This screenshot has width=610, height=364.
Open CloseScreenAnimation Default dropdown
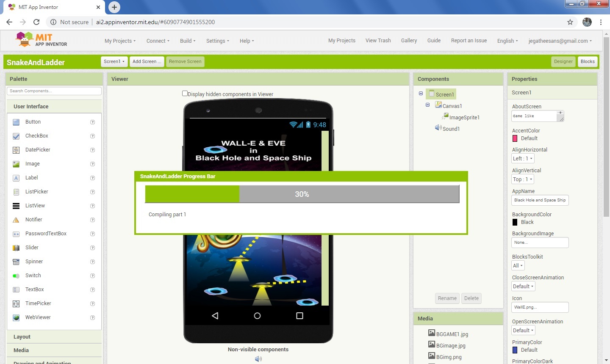point(523,287)
